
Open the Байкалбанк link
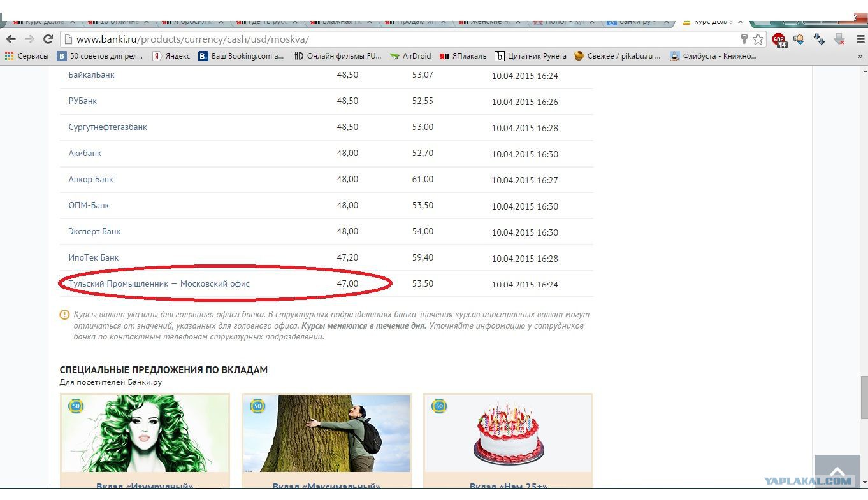pyautogui.click(x=92, y=75)
